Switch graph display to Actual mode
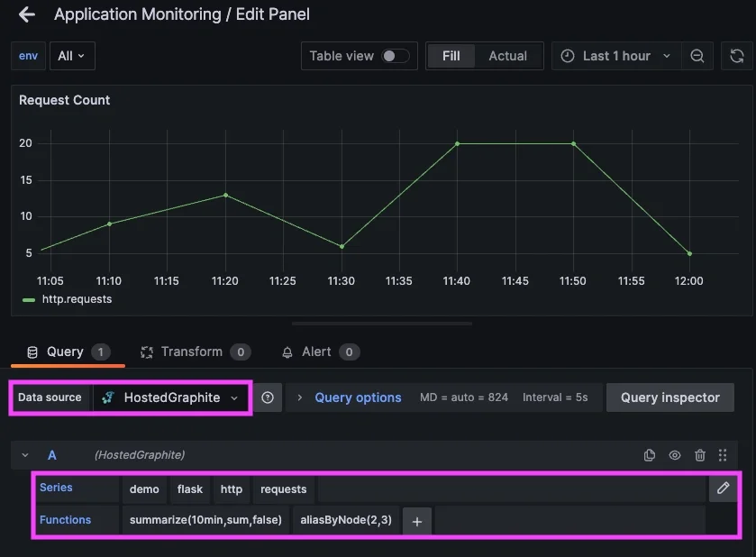Screen dimensions: 756x557 pyautogui.click(x=507, y=55)
